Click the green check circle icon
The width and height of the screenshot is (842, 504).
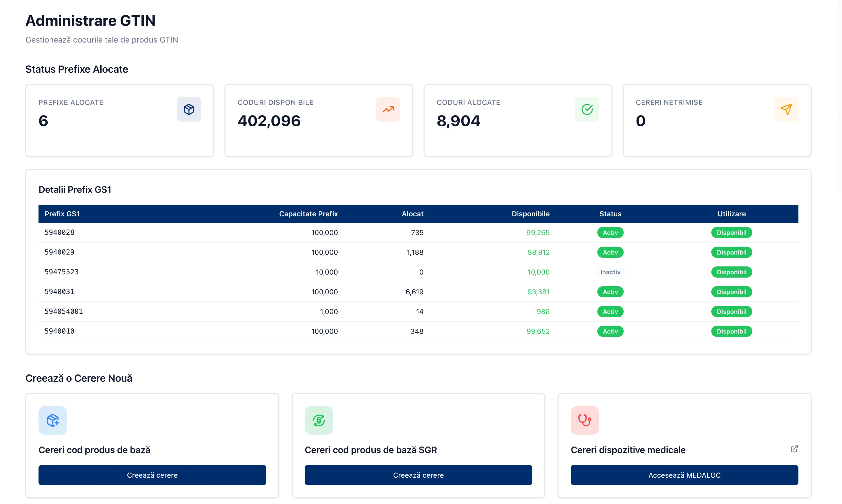[587, 109]
